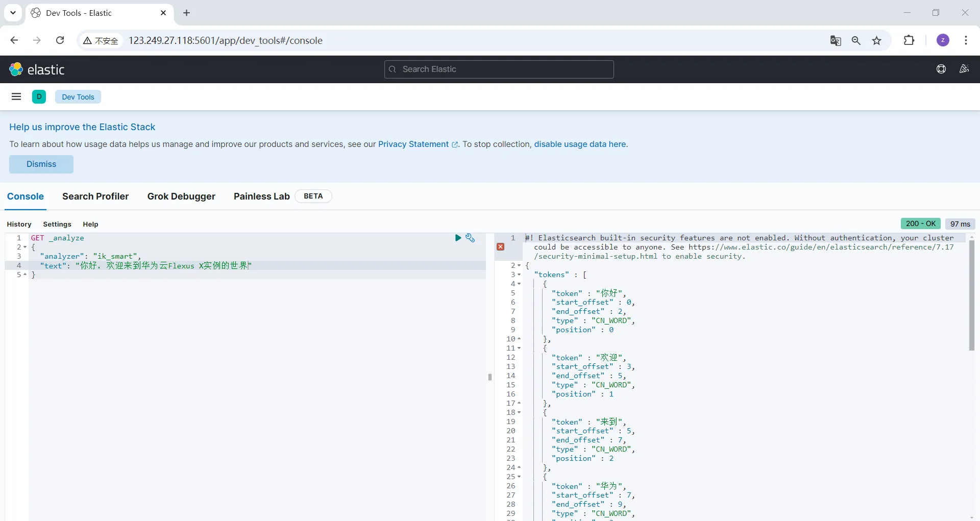
Task: Open the newsfeed icon in header
Action: (x=964, y=69)
